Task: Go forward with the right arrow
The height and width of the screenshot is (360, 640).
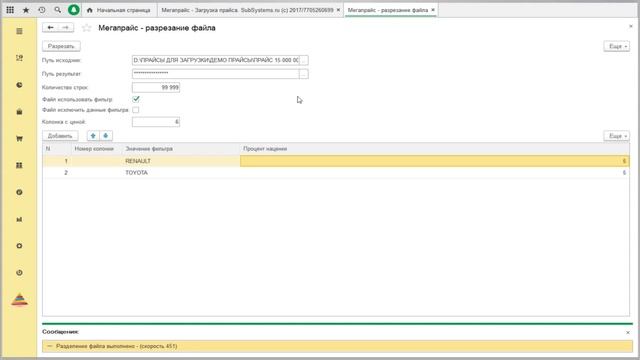Action: [x=66, y=27]
